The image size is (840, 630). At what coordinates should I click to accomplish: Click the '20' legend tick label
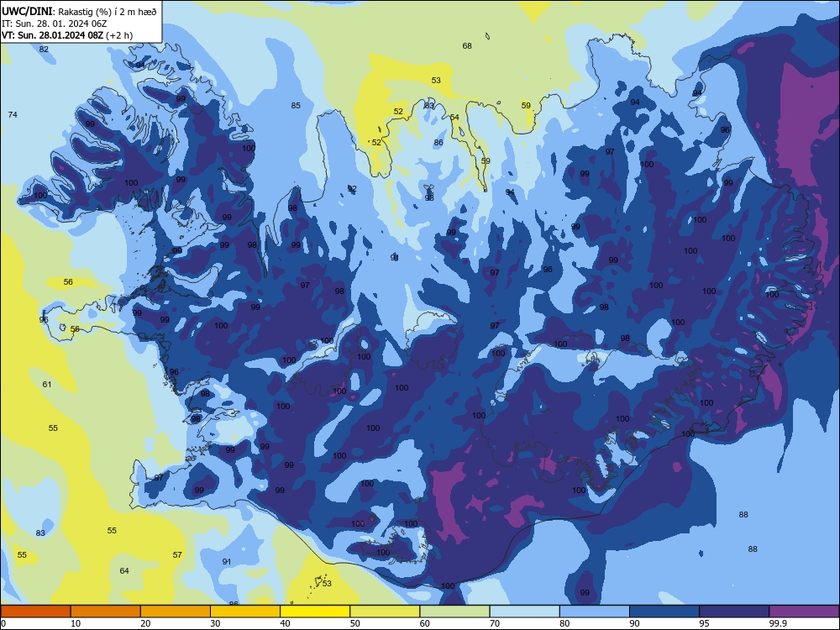point(145,623)
